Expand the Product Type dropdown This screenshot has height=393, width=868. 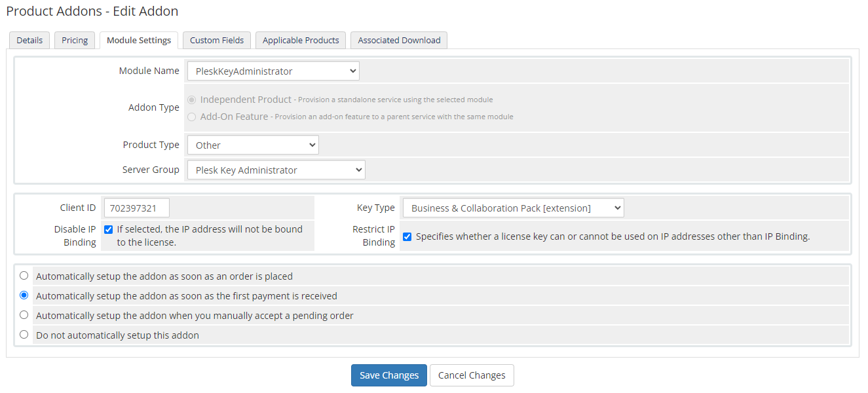pos(253,144)
